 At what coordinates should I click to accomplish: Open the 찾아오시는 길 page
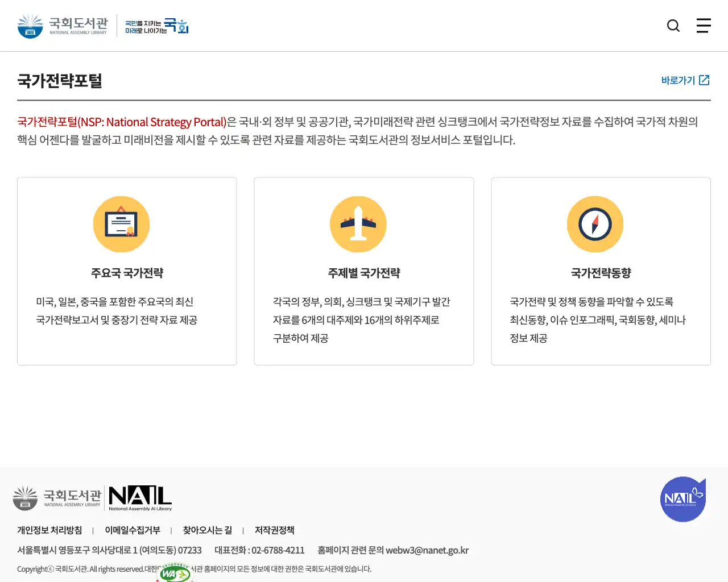pyautogui.click(x=208, y=530)
